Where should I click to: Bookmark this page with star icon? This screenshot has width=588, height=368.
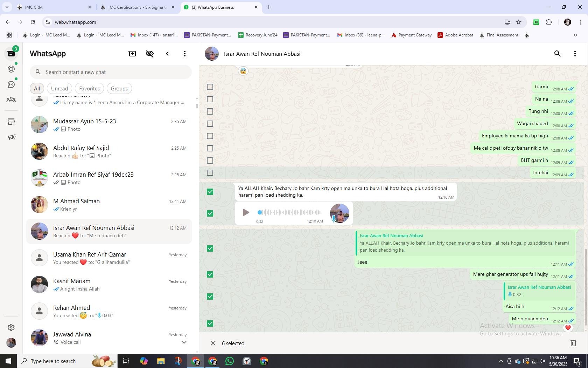point(519,22)
